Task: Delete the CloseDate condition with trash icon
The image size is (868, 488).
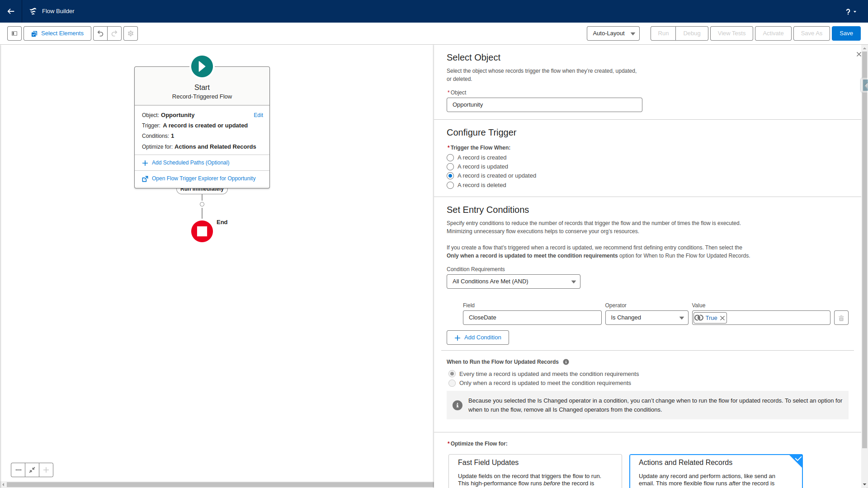Action: (x=840, y=318)
